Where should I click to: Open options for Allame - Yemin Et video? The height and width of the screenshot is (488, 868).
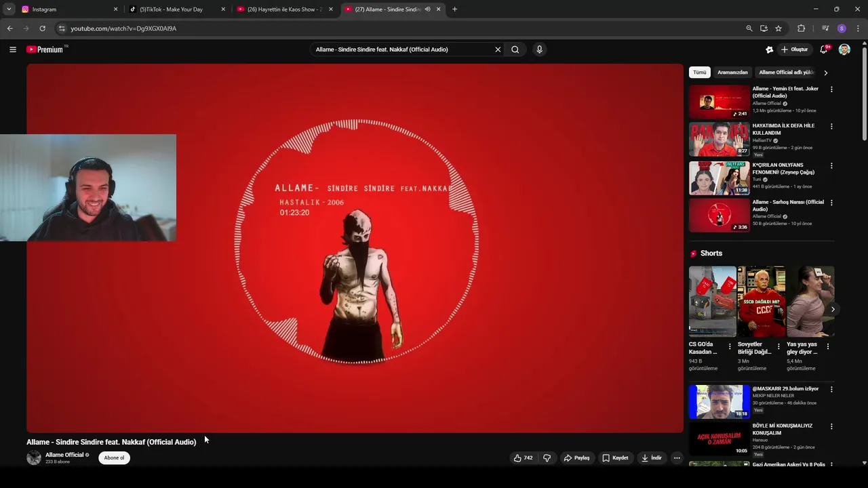(831, 89)
